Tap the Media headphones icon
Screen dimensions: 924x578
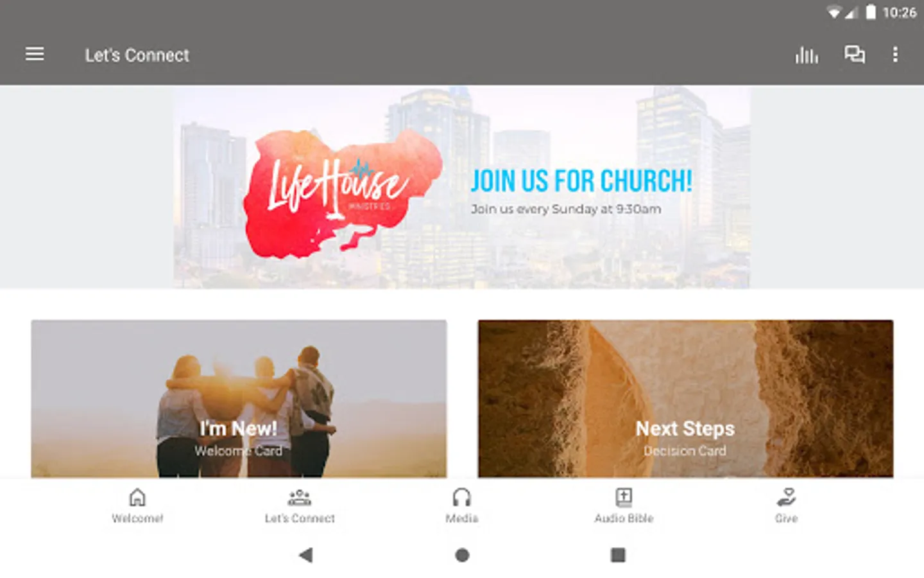point(462,497)
